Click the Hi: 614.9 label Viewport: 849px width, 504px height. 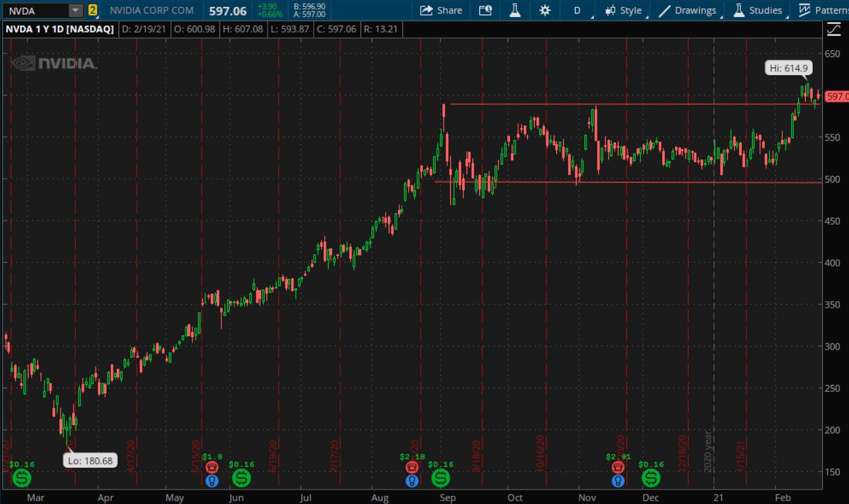point(789,69)
